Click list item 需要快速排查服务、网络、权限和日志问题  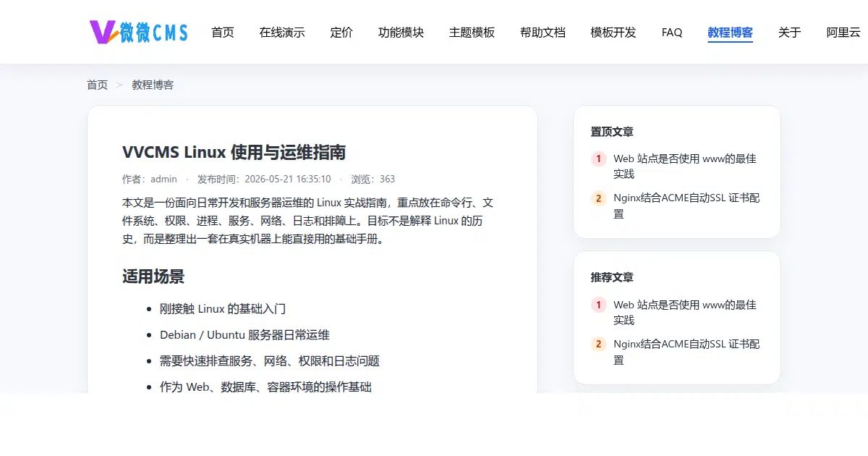point(270,360)
